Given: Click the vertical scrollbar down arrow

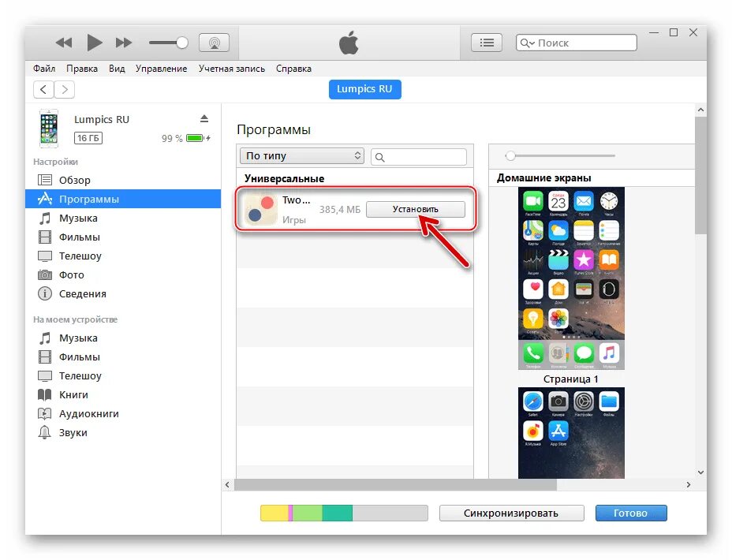Looking at the screenshot, I should [x=700, y=472].
